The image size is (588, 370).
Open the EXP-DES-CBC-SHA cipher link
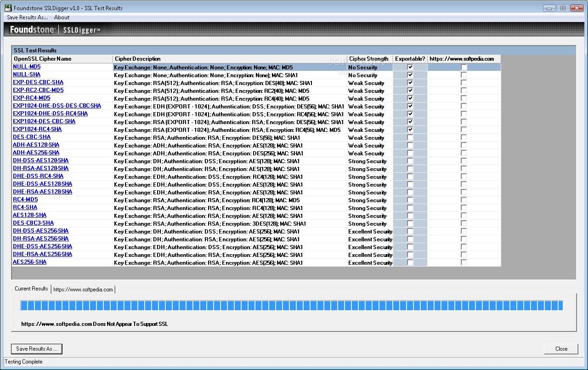(x=38, y=82)
